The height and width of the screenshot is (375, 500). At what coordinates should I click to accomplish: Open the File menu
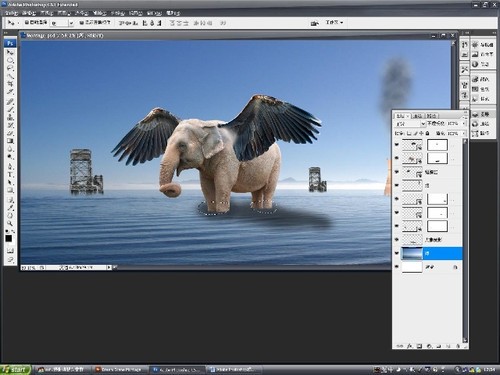(11, 13)
